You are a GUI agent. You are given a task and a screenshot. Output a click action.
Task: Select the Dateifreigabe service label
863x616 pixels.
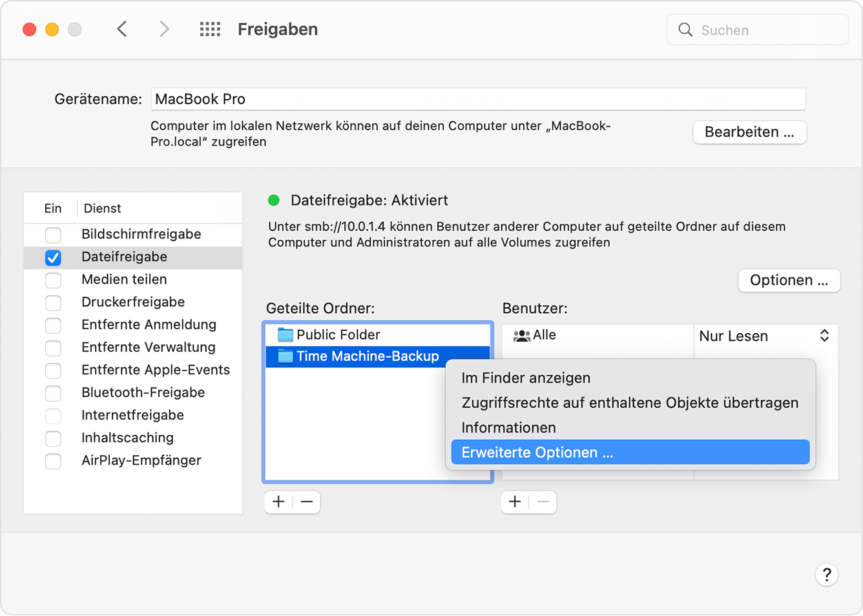124,257
